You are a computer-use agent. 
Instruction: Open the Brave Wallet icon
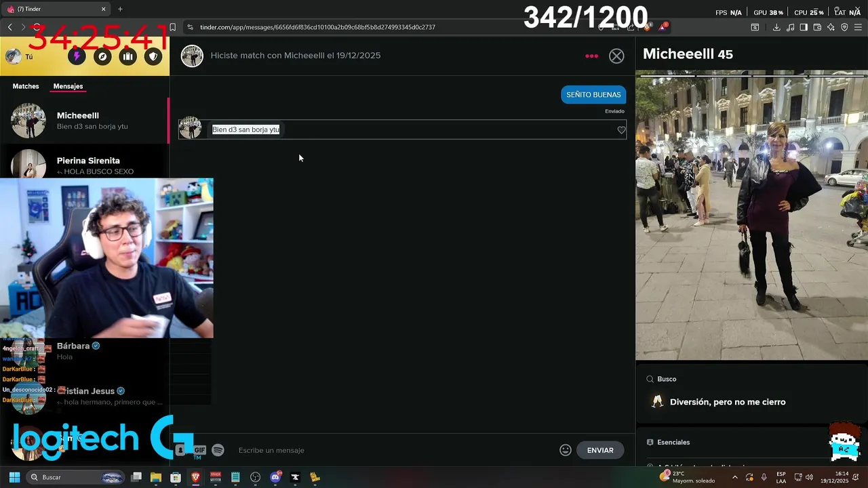pyautogui.click(x=817, y=27)
